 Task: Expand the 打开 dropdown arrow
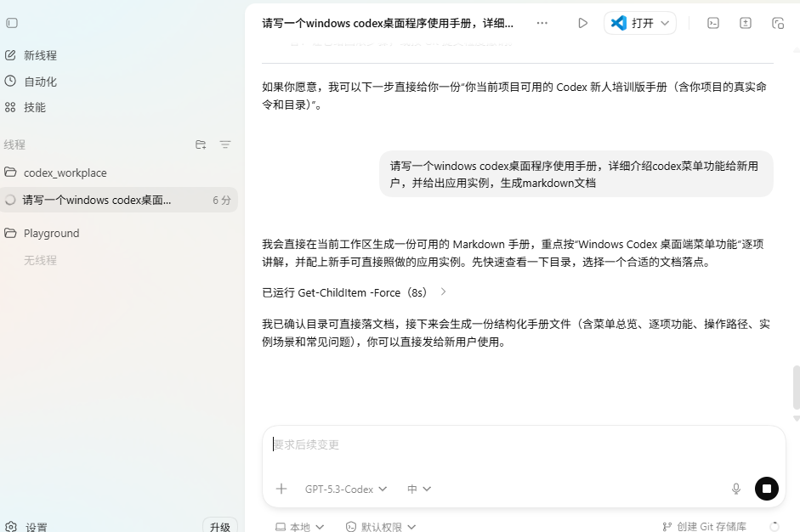pyautogui.click(x=665, y=23)
